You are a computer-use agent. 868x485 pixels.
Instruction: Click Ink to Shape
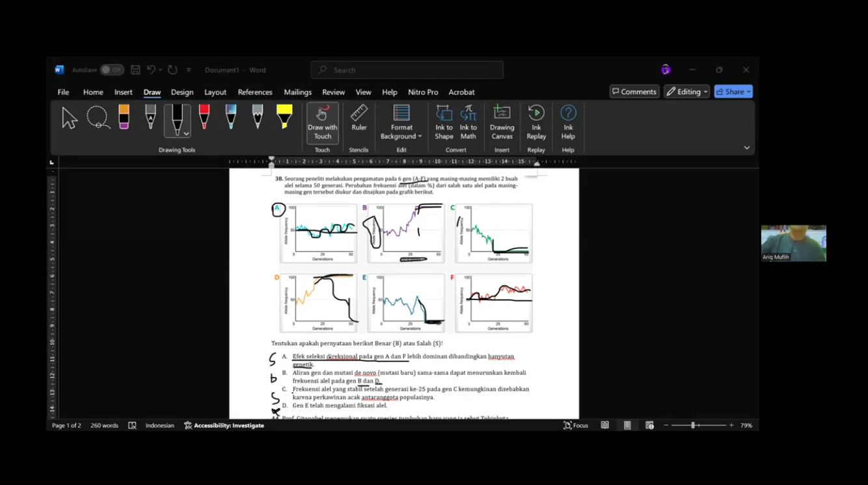(x=444, y=122)
